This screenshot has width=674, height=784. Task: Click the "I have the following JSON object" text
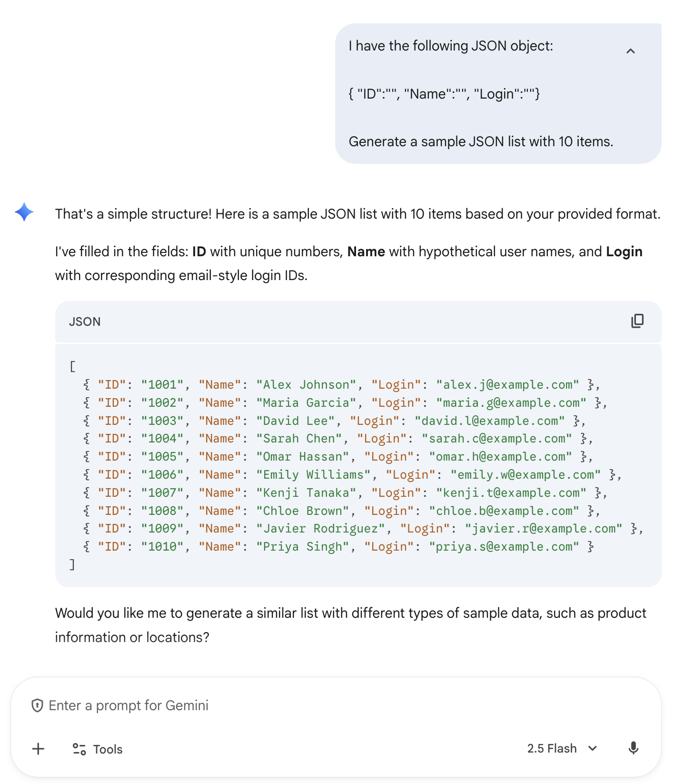451,46
